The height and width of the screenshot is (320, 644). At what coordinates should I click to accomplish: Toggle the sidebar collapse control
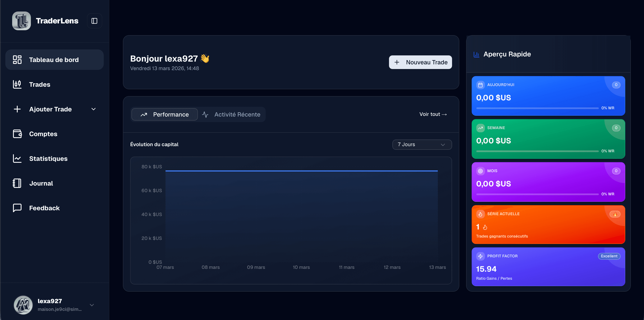click(95, 21)
